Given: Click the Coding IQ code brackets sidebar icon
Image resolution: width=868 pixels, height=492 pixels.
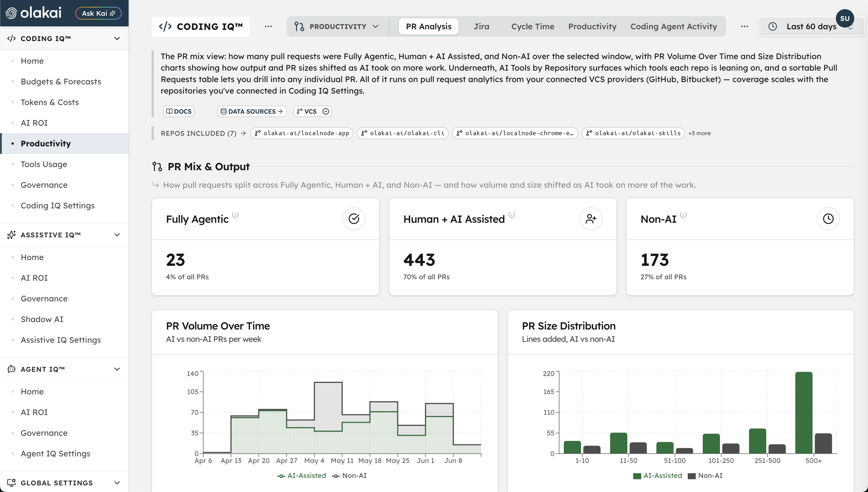Looking at the screenshot, I should [x=11, y=38].
